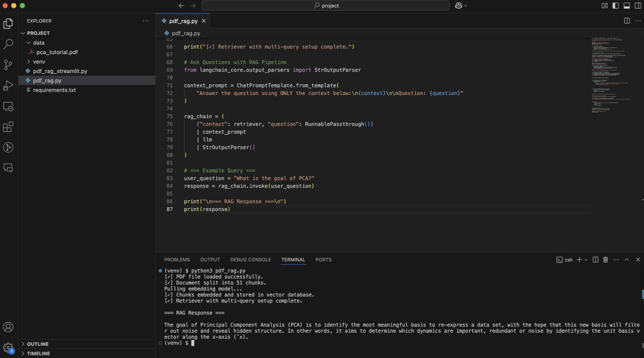The width and height of the screenshot is (644, 358).
Task: Switch to the TERMINAL panel tab
Action: (293, 260)
